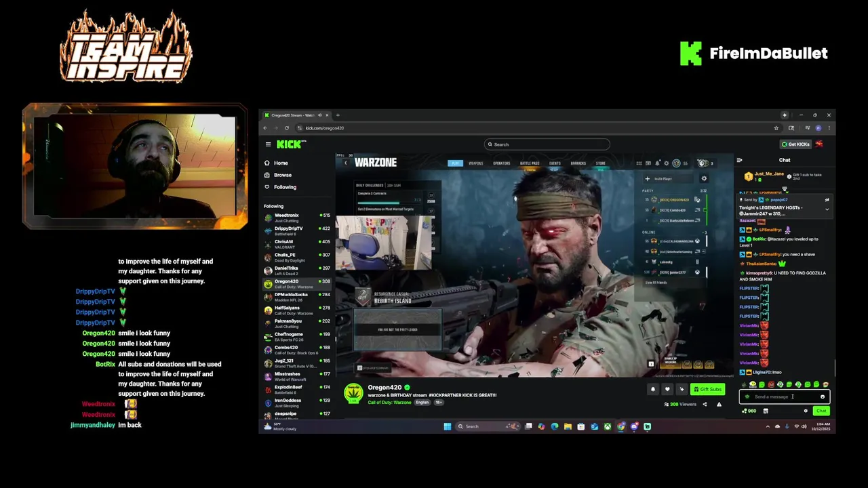Click the Get KICKs button
The height and width of the screenshot is (488, 868).
point(795,144)
